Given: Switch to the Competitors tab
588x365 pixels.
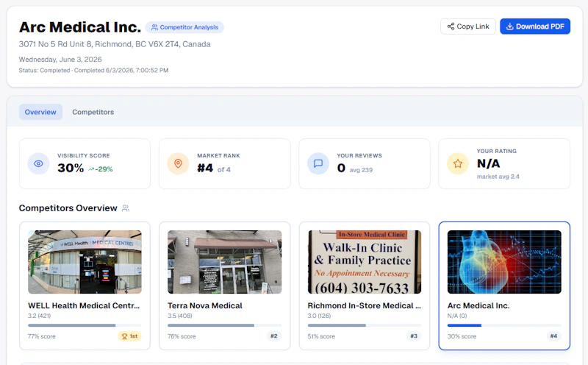Looking at the screenshot, I should (x=93, y=112).
